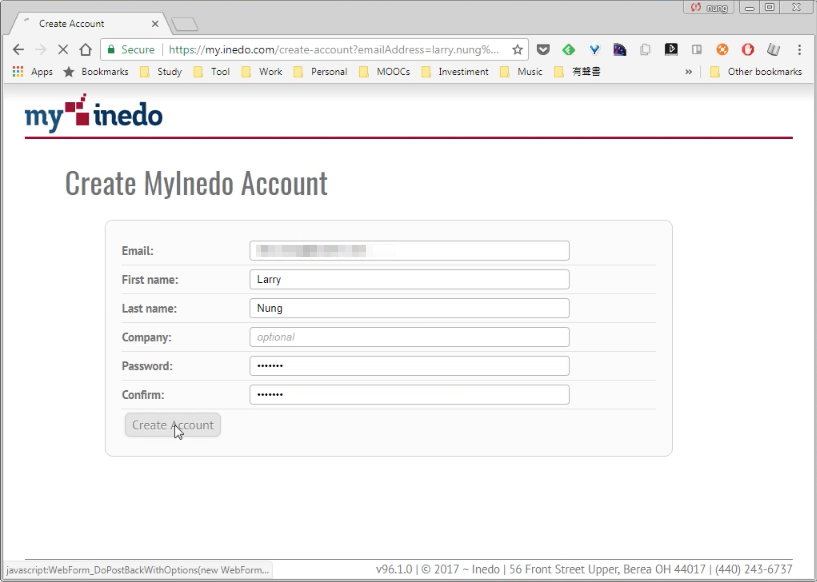The height and width of the screenshot is (582, 817).
Task: Open the Personal bookmarks folder
Action: pyautogui.click(x=320, y=71)
